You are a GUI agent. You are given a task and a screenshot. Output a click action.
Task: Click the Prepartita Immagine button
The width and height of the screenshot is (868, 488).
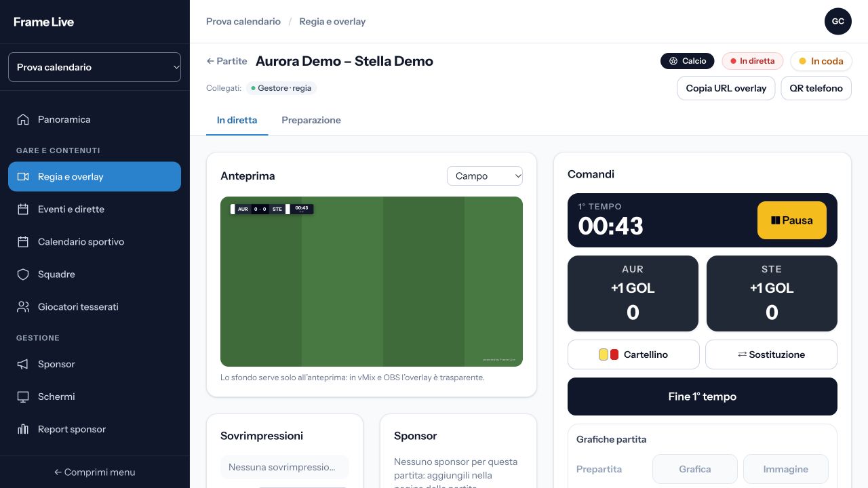[x=786, y=469]
